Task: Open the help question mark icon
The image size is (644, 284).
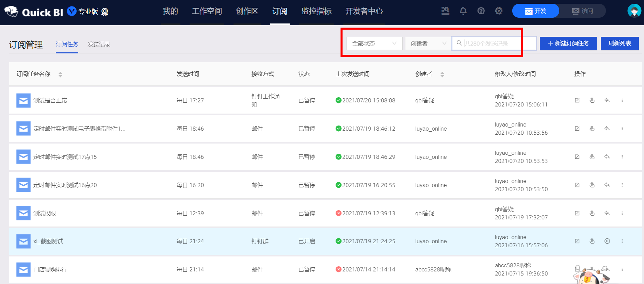Action: pyautogui.click(x=481, y=11)
